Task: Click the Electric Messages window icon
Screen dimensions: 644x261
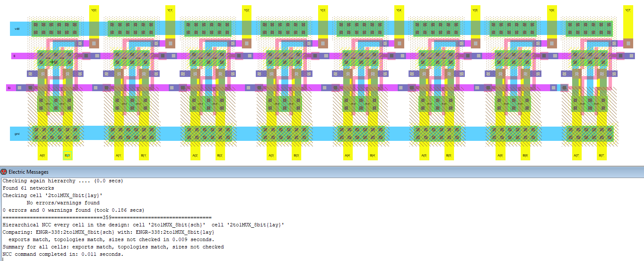Action: [x=4, y=172]
